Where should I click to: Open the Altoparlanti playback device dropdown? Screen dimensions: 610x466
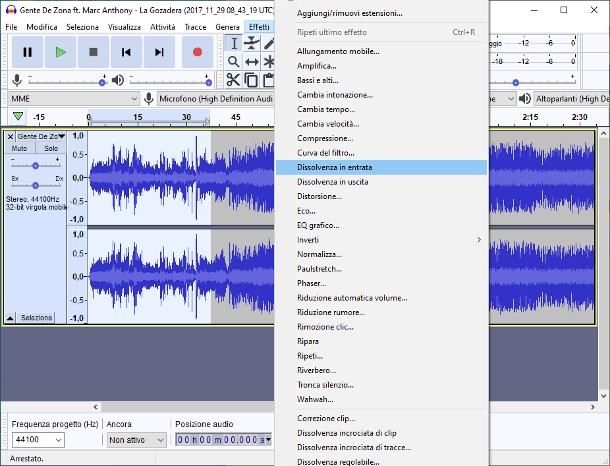[571, 99]
